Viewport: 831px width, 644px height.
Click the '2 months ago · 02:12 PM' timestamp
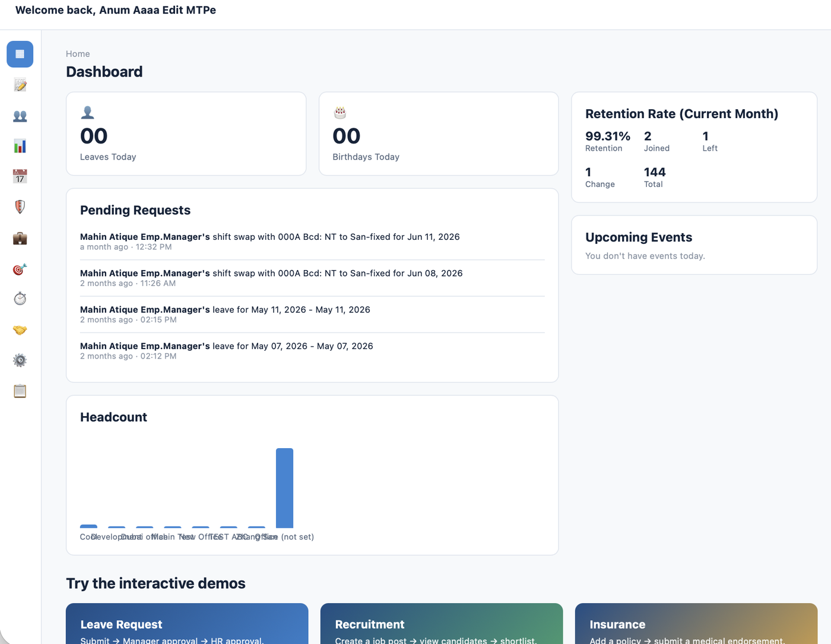point(128,356)
